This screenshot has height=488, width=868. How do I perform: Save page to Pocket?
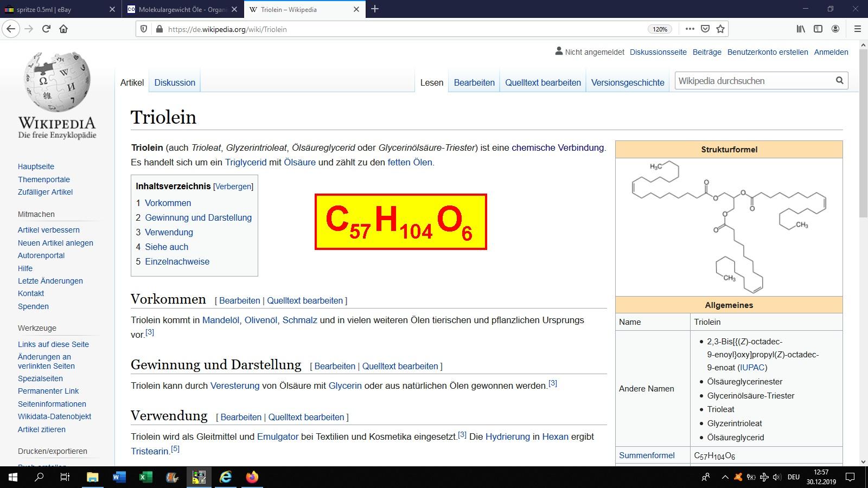pos(705,29)
